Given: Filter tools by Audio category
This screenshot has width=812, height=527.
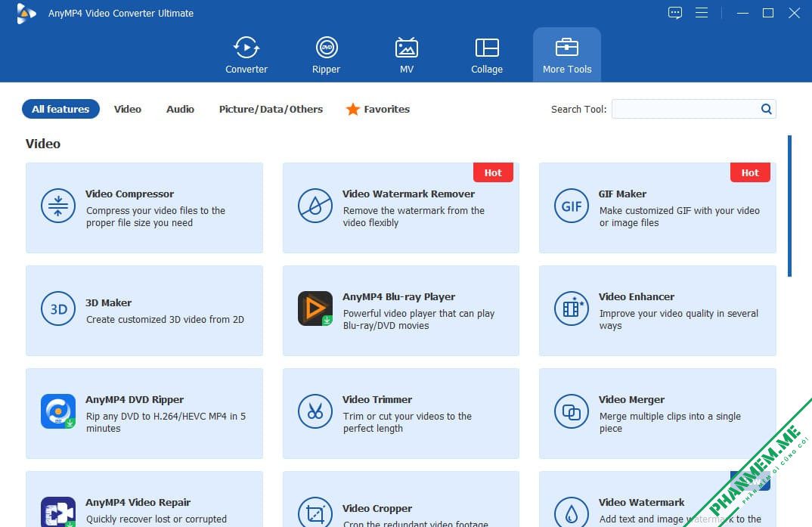Looking at the screenshot, I should tap(180, 109).
